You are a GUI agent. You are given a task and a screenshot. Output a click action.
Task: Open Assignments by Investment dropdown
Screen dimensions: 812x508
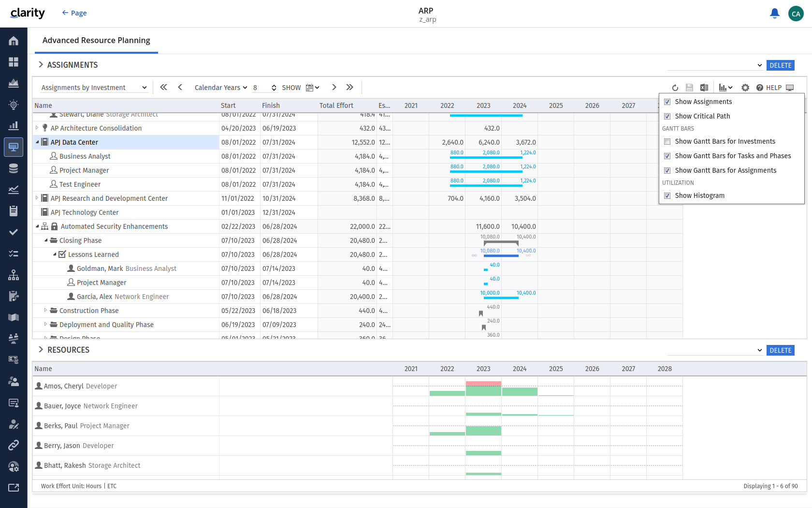[94, 88]
